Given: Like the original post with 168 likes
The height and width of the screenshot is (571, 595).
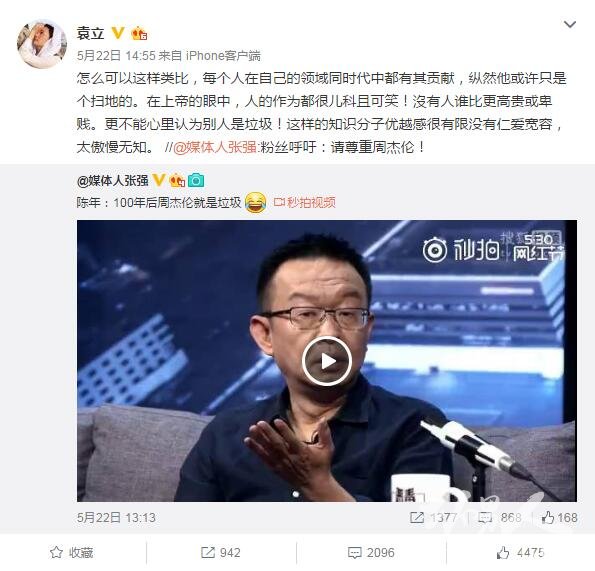Looking at the screenshot, I should tap(559, 518).
